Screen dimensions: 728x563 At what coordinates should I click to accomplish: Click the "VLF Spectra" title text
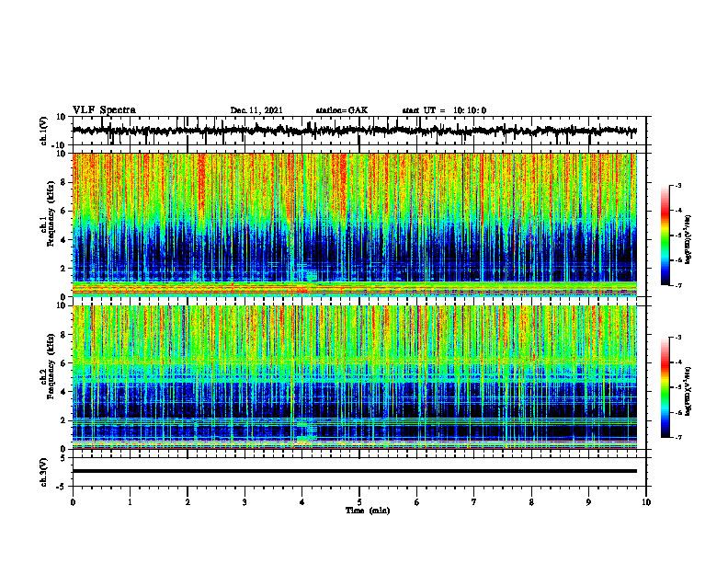point(104,110)
